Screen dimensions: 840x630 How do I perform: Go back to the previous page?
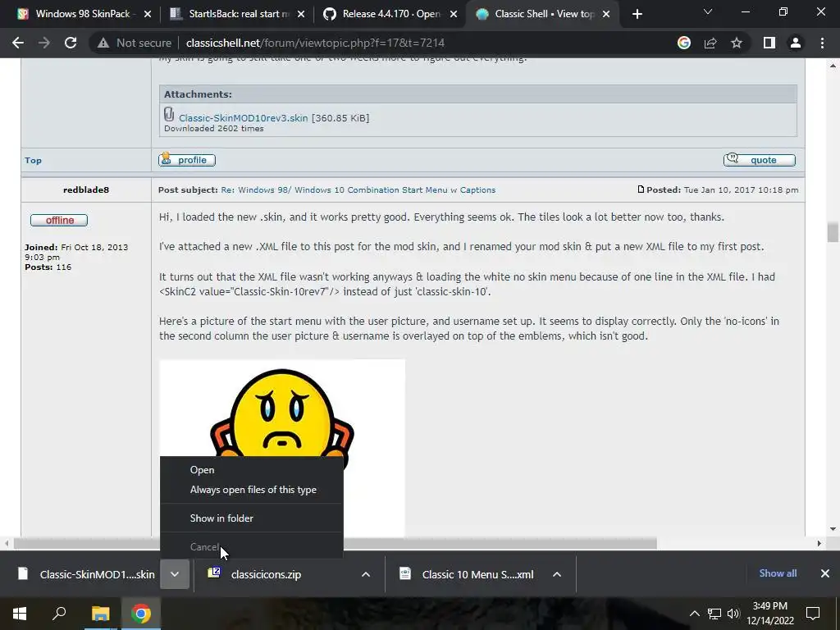coord(18,43)
